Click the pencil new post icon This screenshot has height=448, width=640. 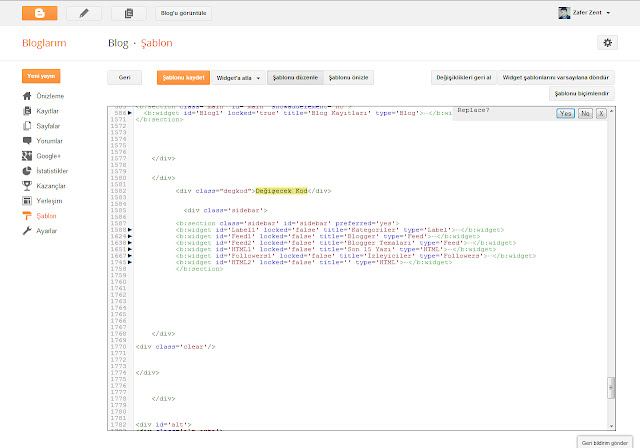[x=84, y=13]
